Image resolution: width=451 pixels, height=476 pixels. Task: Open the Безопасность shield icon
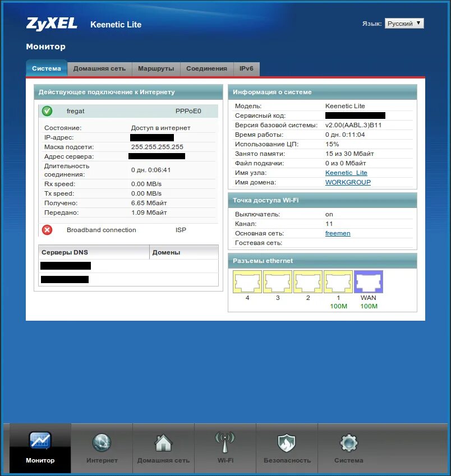click(287, 443)
